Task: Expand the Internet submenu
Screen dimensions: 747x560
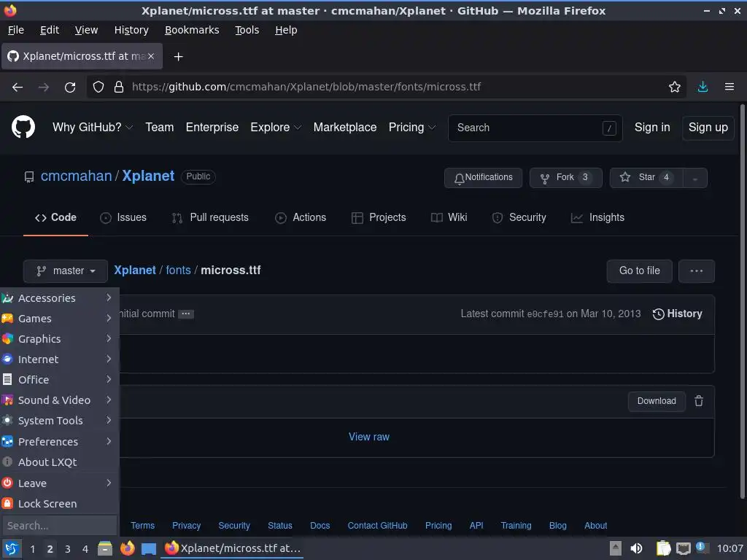Action: point(60,359)
